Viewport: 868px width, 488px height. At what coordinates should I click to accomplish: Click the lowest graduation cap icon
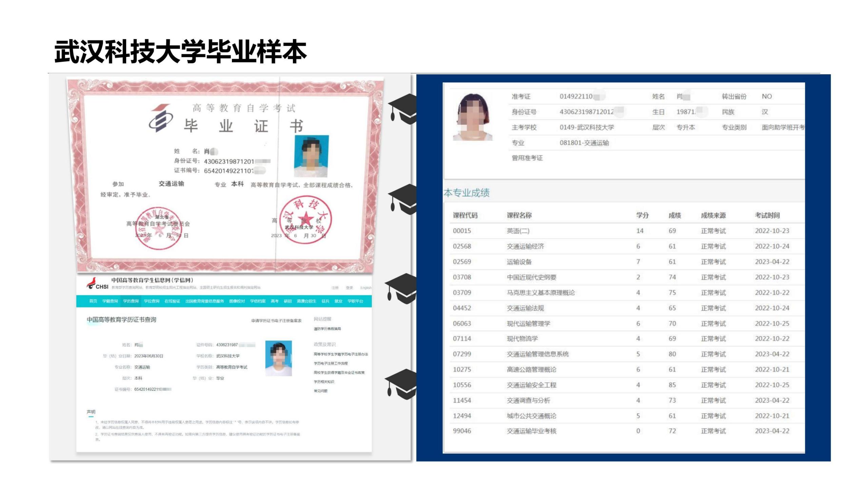[x=401, y=384]
